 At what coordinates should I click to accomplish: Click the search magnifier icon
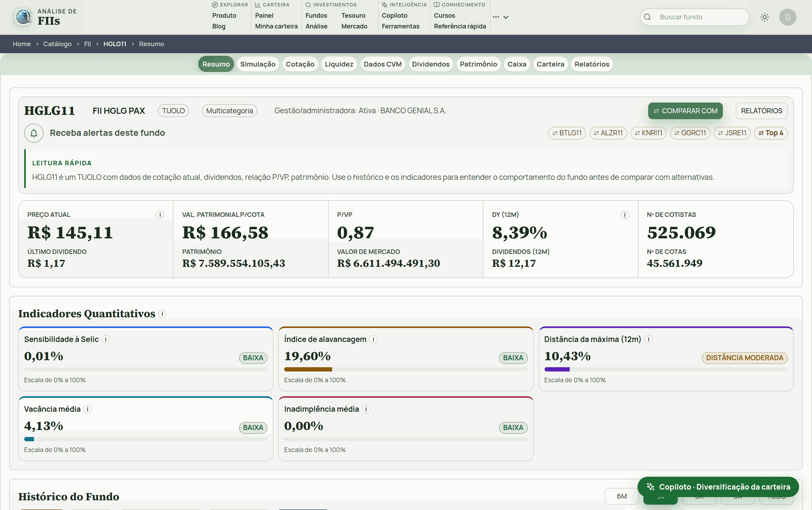[647, 17]
